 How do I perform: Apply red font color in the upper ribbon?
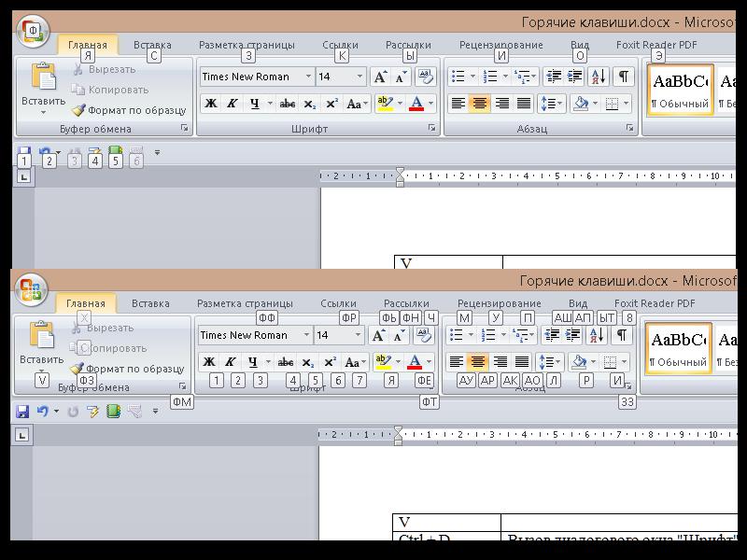click(x=416, y=104)
